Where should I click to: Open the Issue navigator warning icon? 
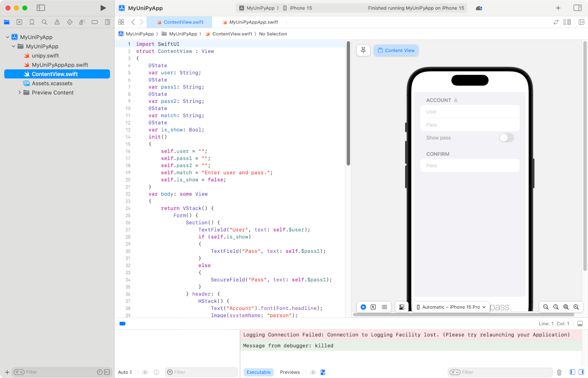(x=57, y=22)
